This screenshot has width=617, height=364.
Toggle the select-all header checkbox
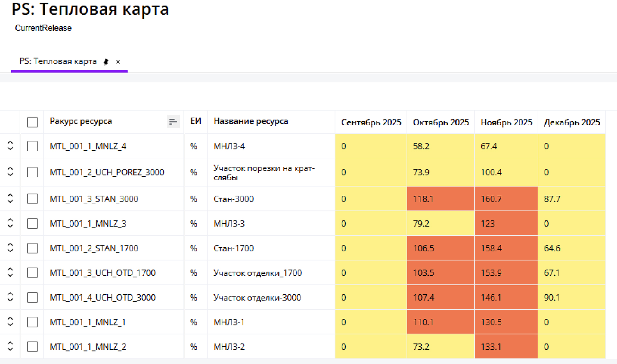[32, 122]
